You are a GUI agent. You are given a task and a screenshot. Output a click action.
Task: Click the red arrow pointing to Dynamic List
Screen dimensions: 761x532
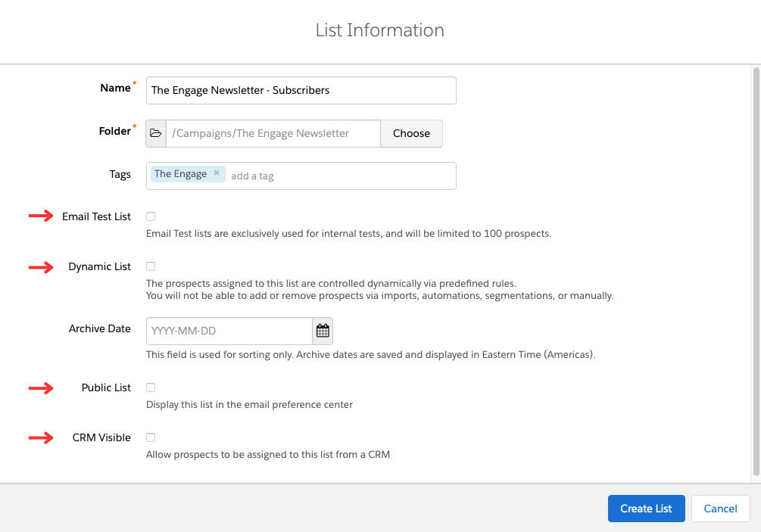(42, 266)
